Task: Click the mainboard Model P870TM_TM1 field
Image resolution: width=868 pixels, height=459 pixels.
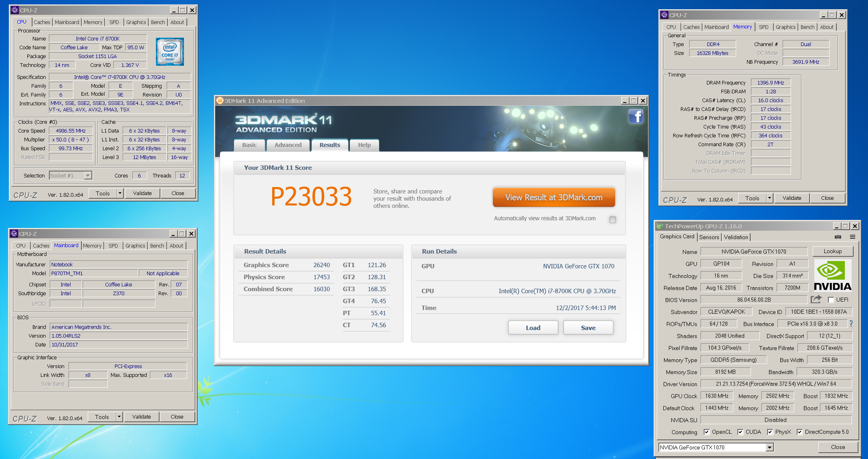Action: pos(94,273)
